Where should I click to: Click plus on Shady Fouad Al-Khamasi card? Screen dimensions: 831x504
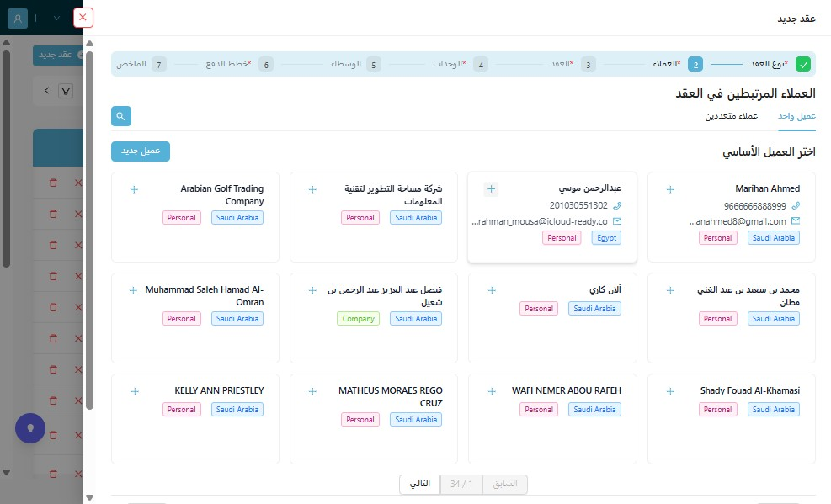670,392
